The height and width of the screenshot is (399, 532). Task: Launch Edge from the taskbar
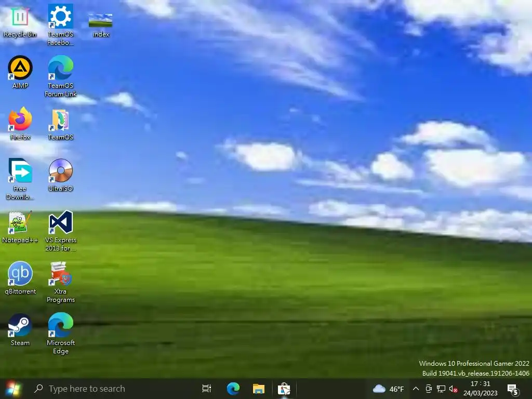click(233, 389)
